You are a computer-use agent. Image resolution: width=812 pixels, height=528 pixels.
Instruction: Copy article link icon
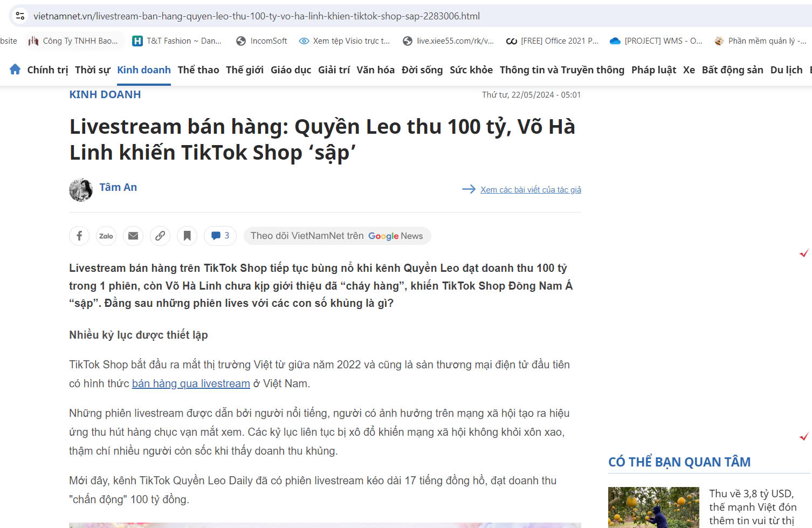click(160, 236)
